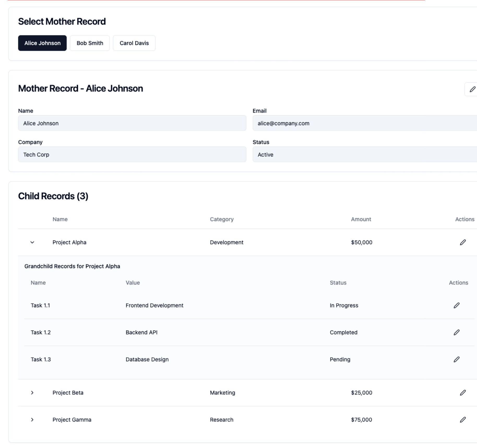The height and width of the screenshot is (448, 477).
Task: Expand the Project Beta row
Action: pos(32,393)
